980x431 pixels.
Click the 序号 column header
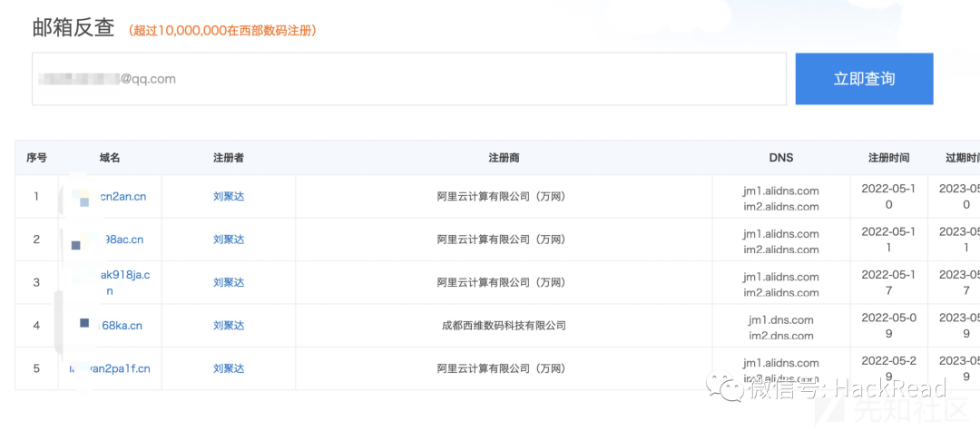[36, 158]
